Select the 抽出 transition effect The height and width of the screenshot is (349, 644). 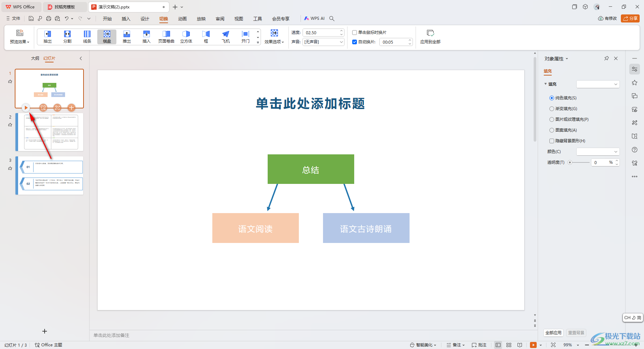point(48,37)
